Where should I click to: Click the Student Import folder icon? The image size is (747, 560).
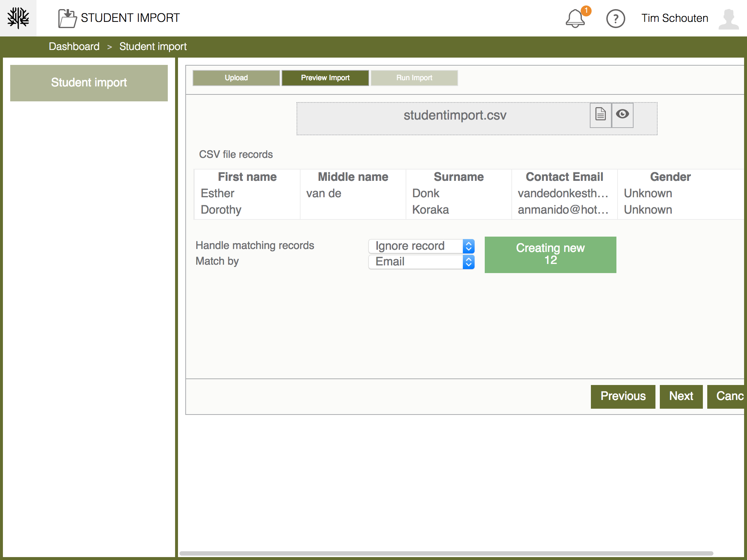(67, 18)
